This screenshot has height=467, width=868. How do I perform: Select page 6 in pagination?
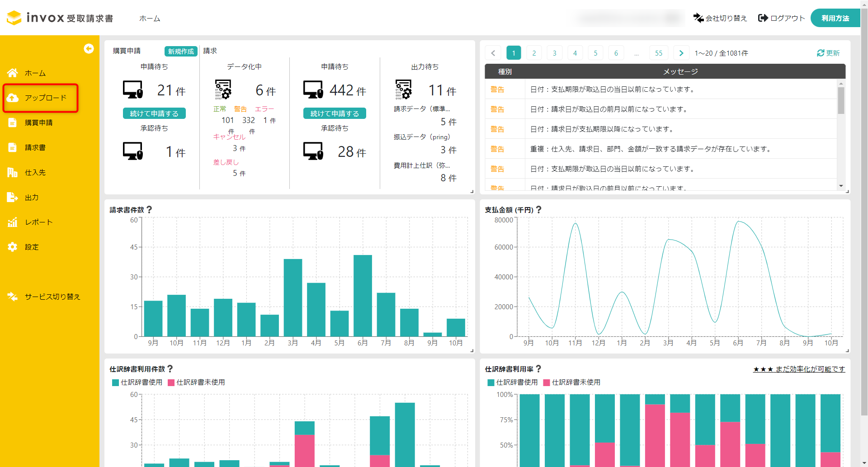[x=616, y=53]
